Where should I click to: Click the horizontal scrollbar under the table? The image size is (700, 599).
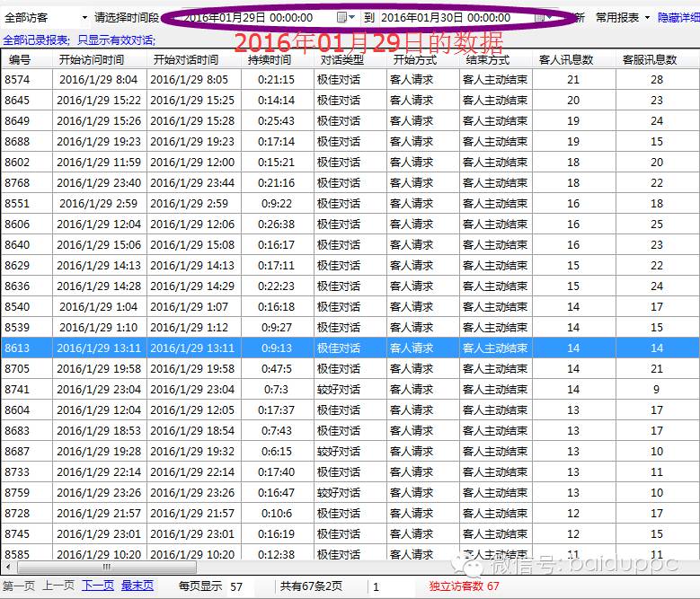[270, 568]
